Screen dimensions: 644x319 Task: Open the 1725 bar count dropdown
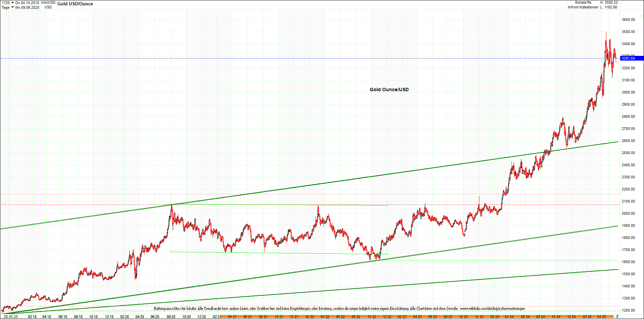click(8, 3)
